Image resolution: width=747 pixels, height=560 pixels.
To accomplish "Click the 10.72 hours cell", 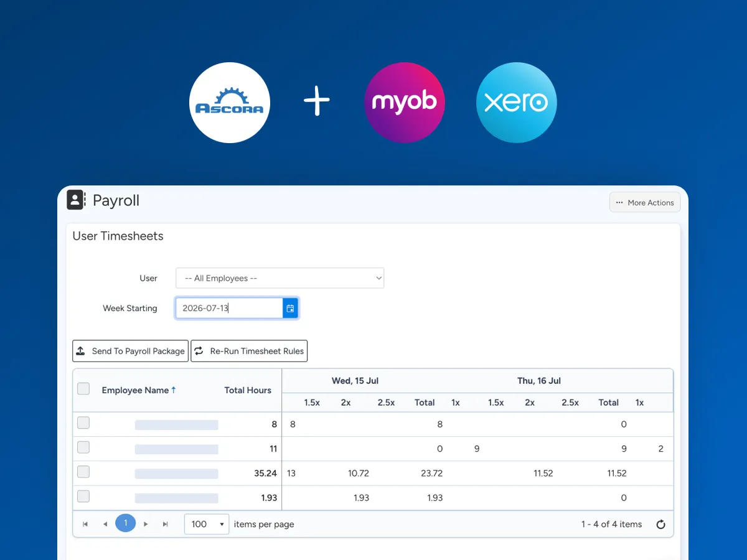I will click(359, 474).
